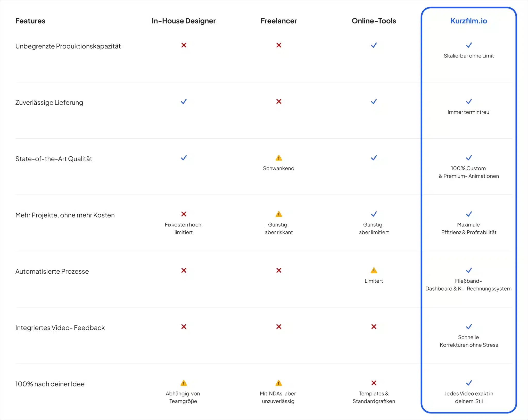Click the warning triangle above 'Limitert'
528x420 pixels.
tap(374, 270)
